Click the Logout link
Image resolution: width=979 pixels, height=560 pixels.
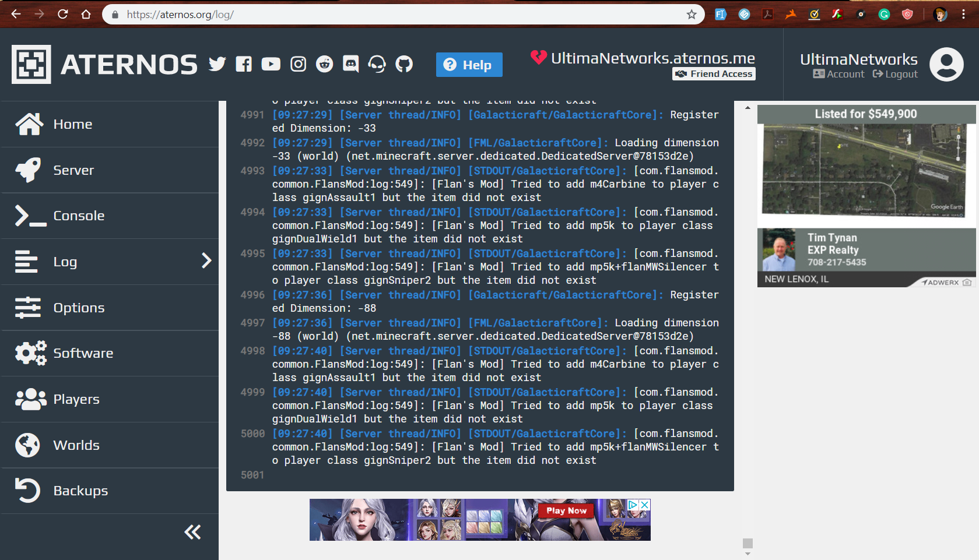click(x=895, y=74)
